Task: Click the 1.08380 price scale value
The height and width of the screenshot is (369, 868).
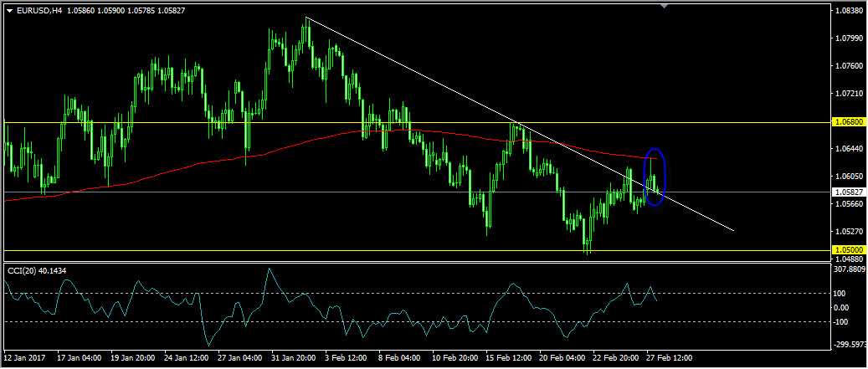Action: coord(850,11)
